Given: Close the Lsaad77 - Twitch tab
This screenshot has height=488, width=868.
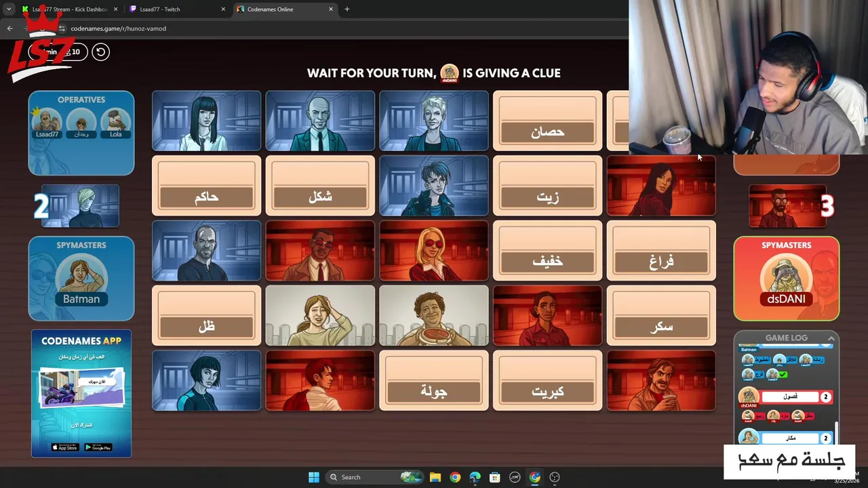Looking at the screenshot, I should pyautogui.click(x=224, y=9).
